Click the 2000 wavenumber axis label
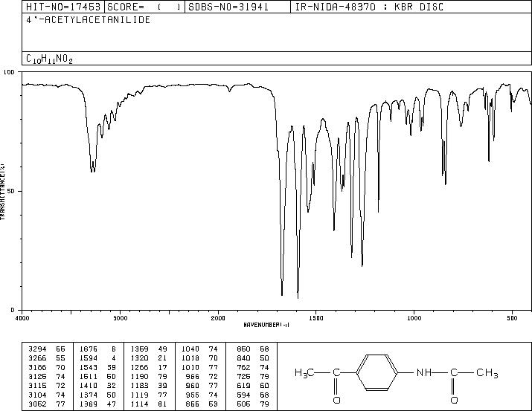Viewport: 532px width, 411px height. tap(218, 318)
